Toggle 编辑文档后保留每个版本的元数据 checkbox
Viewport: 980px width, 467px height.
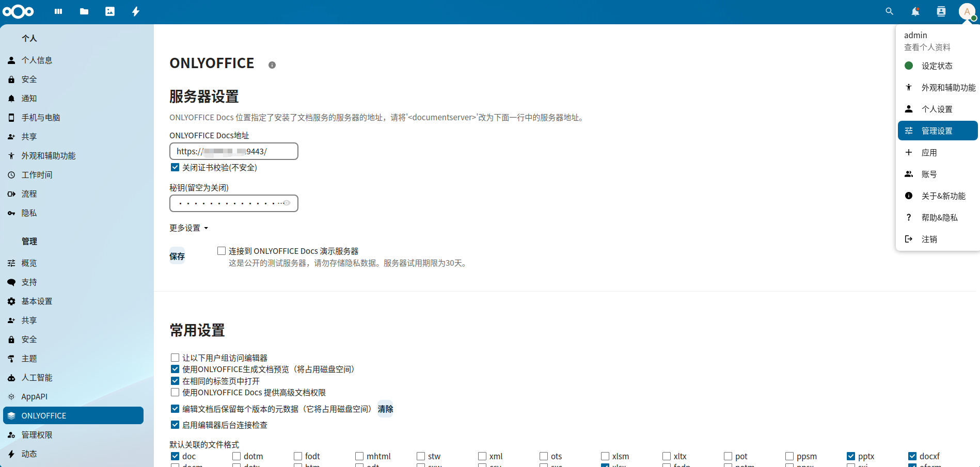coord(175,409)
